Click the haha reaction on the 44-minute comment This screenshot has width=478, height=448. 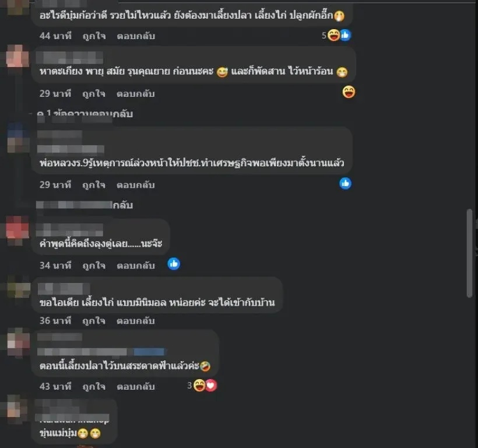tap(333, 36)
